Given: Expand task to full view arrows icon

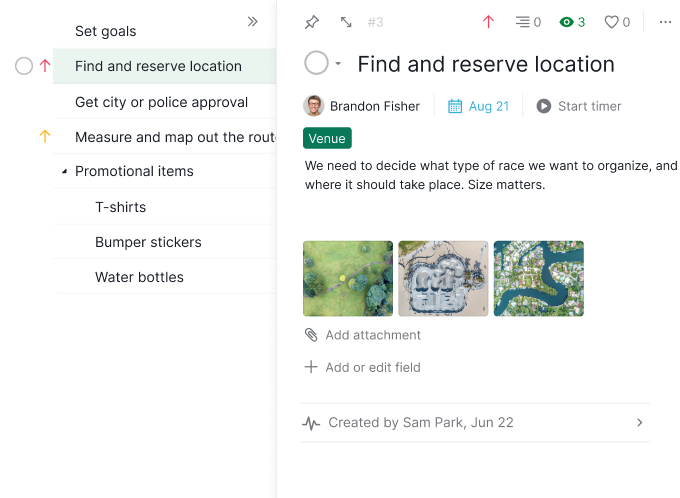Looking at the screenshot, I should 346,22.
